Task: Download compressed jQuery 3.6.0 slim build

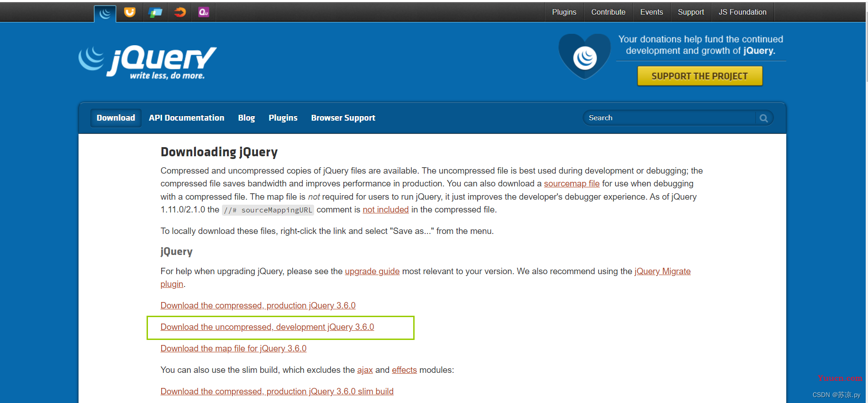Action: click(x=277, y=392)
